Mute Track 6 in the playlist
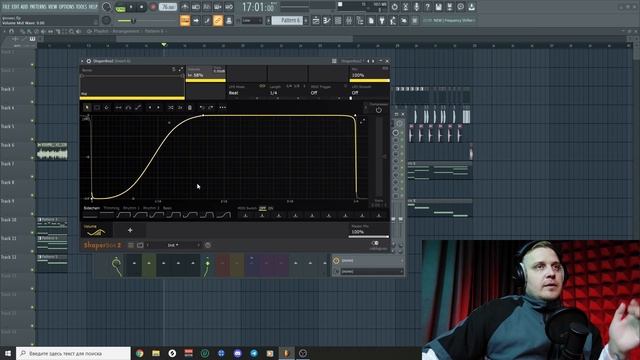This screenshot has width=640, height=360. tap(32, 158)
